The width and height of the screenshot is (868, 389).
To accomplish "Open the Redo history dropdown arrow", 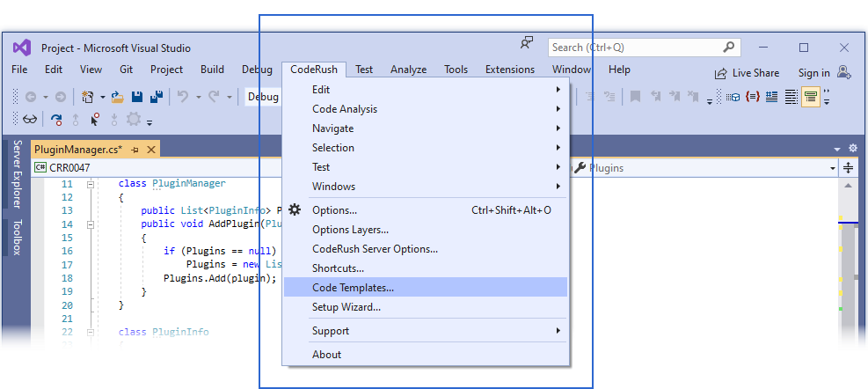I will coord(230,98).
